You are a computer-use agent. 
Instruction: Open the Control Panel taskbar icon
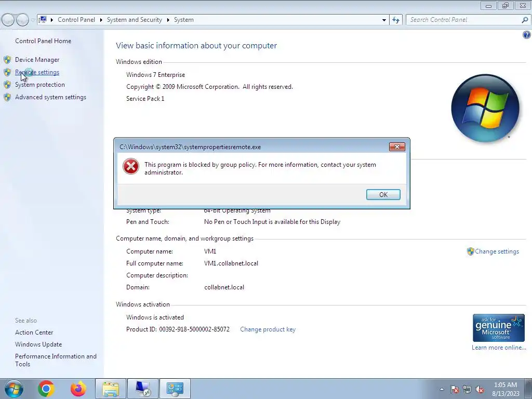click(x=175, y=389)
